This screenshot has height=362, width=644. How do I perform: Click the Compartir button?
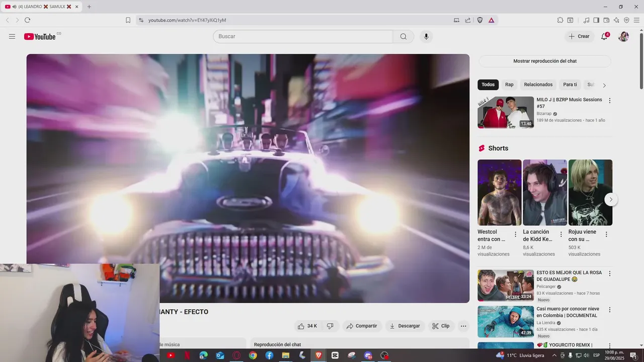(362, 326)
